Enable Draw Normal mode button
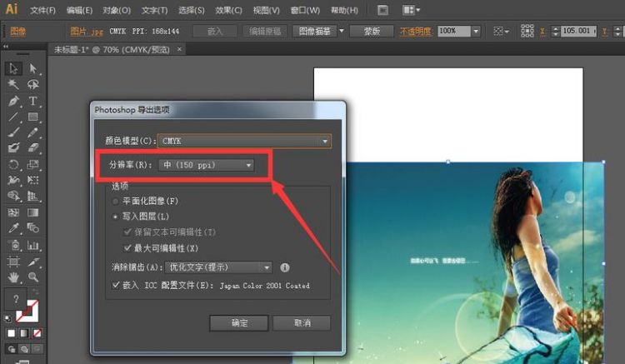This screenshot has width=625, height=364. point(12,349)
